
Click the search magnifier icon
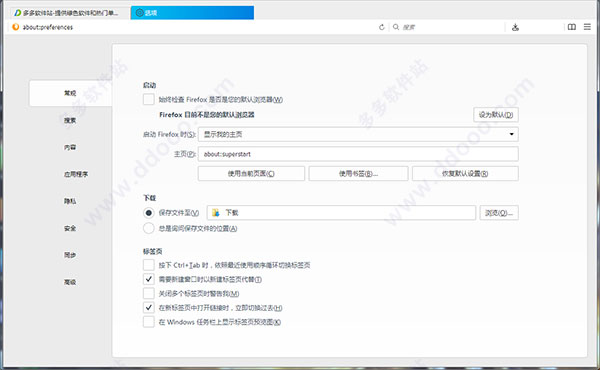(396, 27)
